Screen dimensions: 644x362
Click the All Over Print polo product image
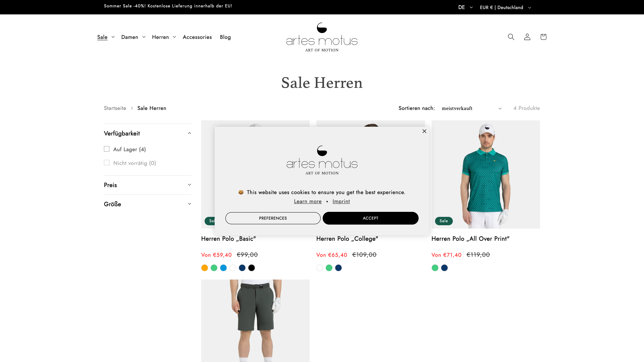(x=486, y=174)
